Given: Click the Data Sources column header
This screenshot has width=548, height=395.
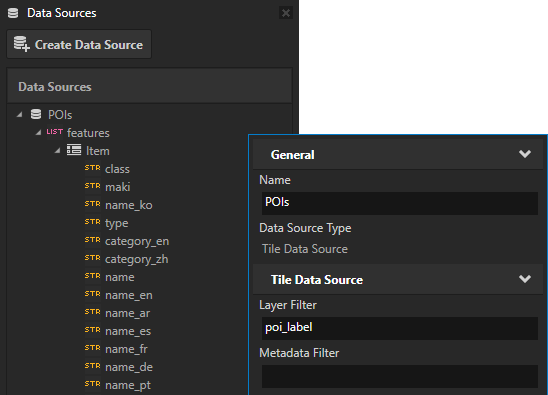Looking at the screenshot, I should tap(150, 86).
